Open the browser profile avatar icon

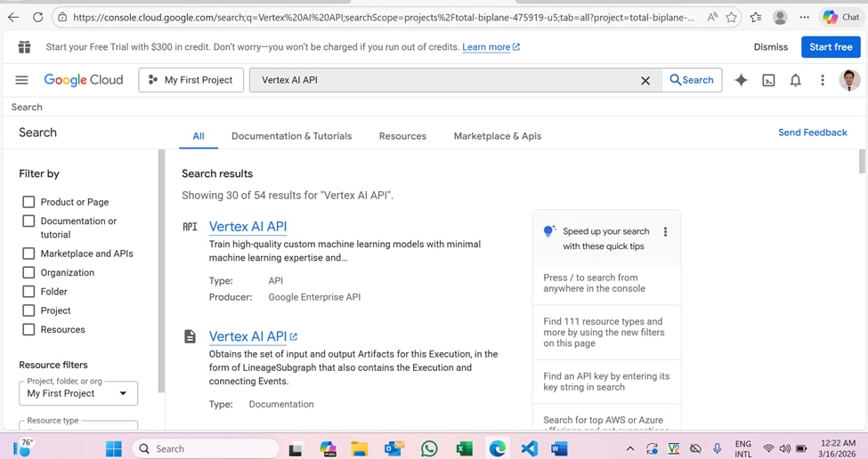780,17
